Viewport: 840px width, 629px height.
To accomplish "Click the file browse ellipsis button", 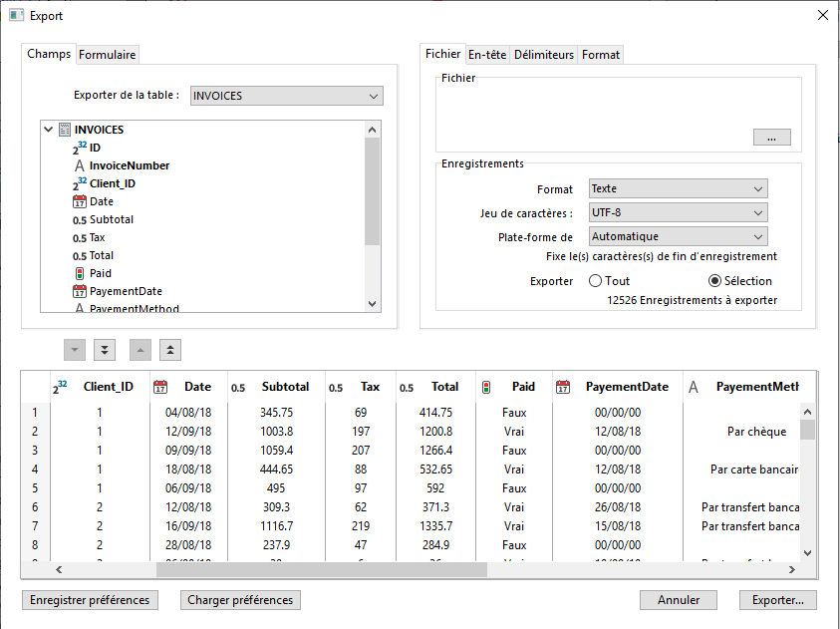I will coord(771,138).
